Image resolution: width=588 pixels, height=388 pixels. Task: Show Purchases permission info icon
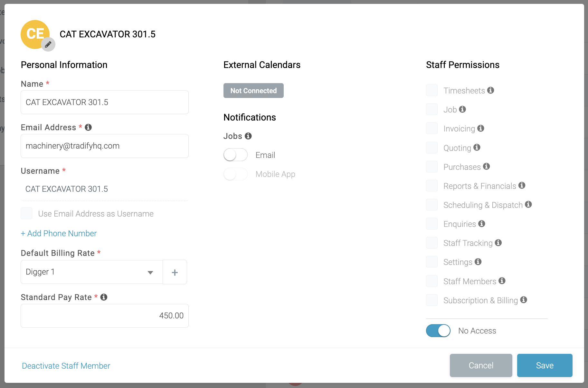tap(486, 166)
